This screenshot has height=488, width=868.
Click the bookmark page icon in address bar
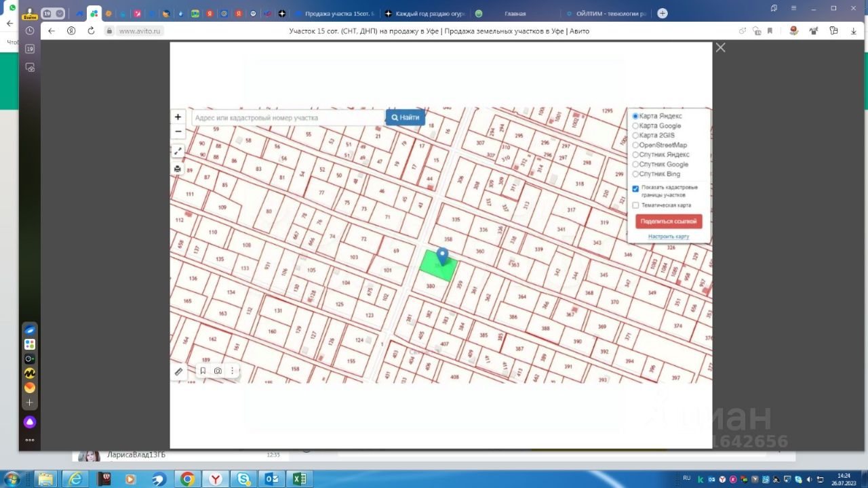[770, 31]
